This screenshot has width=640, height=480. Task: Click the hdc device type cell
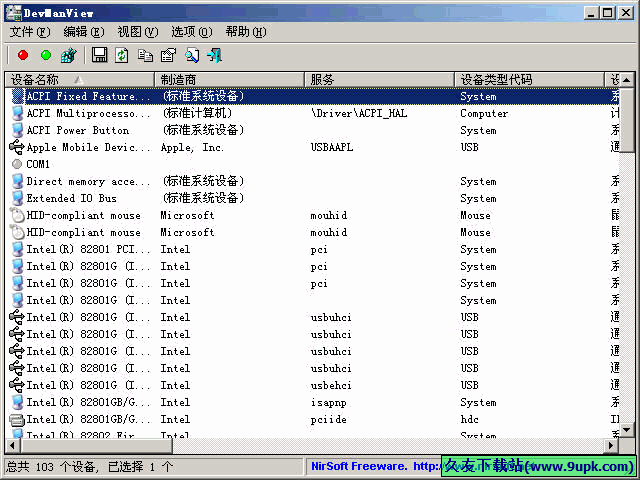[469, 419]
